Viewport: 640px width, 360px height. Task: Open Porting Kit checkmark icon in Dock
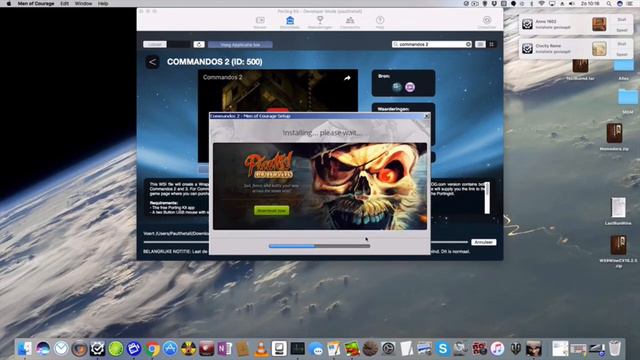coord(98,349)
